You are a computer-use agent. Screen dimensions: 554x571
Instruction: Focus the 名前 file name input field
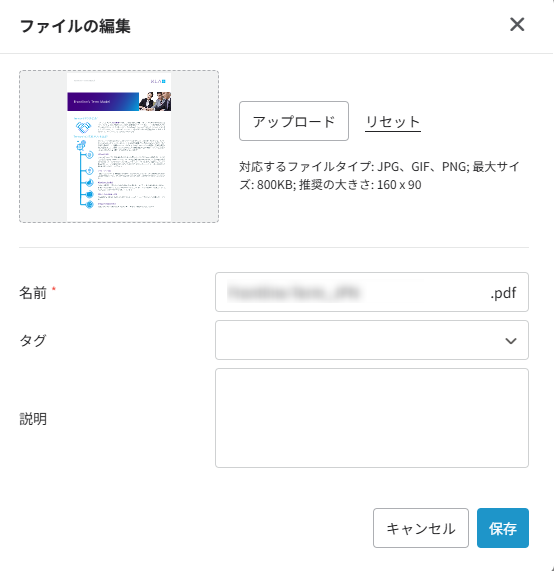click(372, 292)
